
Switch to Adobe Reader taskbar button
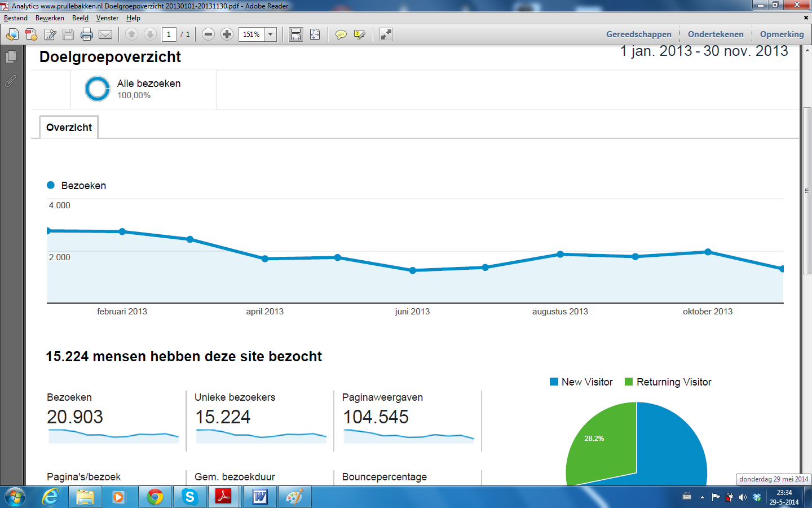[224, 497]
